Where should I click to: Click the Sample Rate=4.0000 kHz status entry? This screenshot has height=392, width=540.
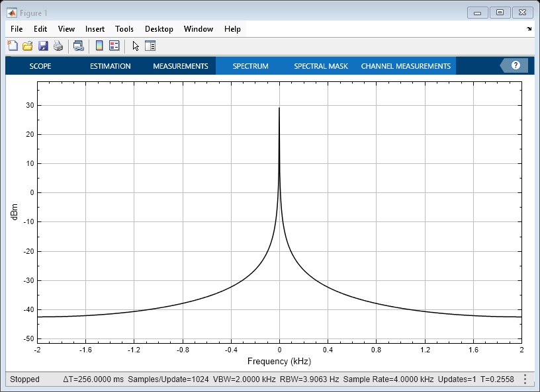(x=388, y=379)
